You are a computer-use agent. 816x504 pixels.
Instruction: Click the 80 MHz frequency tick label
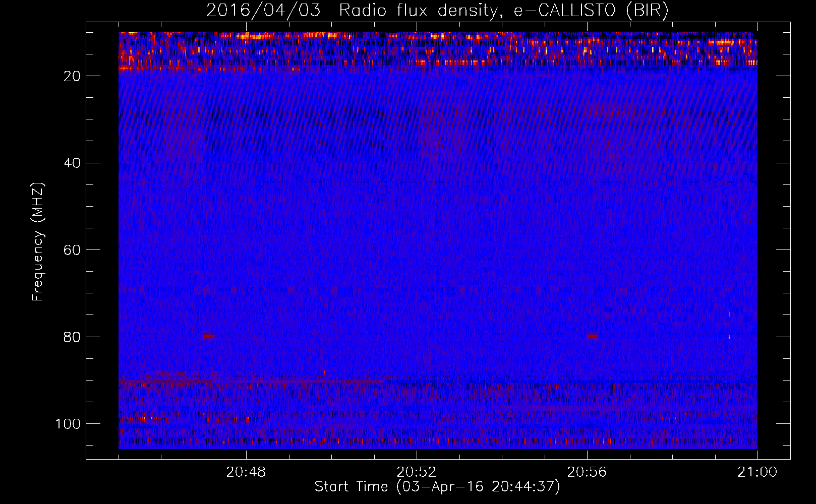coord(73,337)
